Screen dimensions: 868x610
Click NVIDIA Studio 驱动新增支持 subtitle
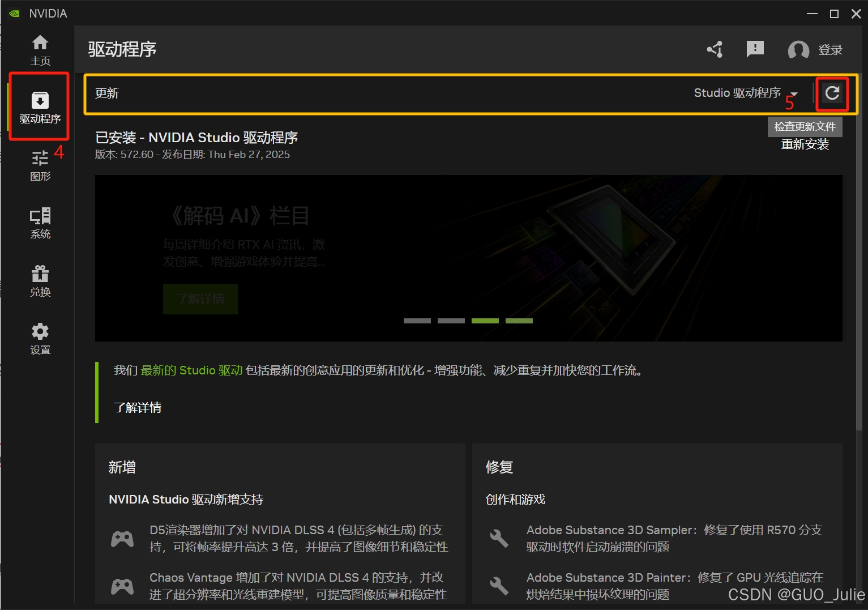click(186, 500)
